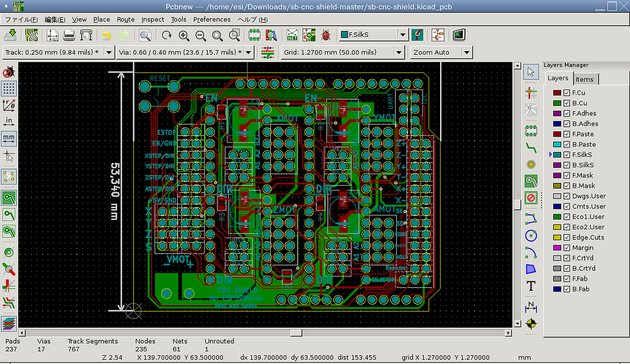Switch to the Items tab

point(585,79)
